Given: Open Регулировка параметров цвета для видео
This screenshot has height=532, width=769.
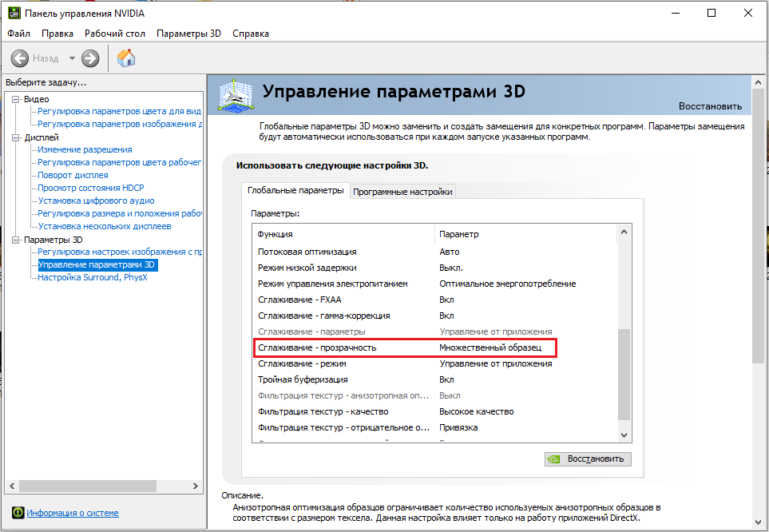Looking at the screenshot, I should click(x=119, y=111).
